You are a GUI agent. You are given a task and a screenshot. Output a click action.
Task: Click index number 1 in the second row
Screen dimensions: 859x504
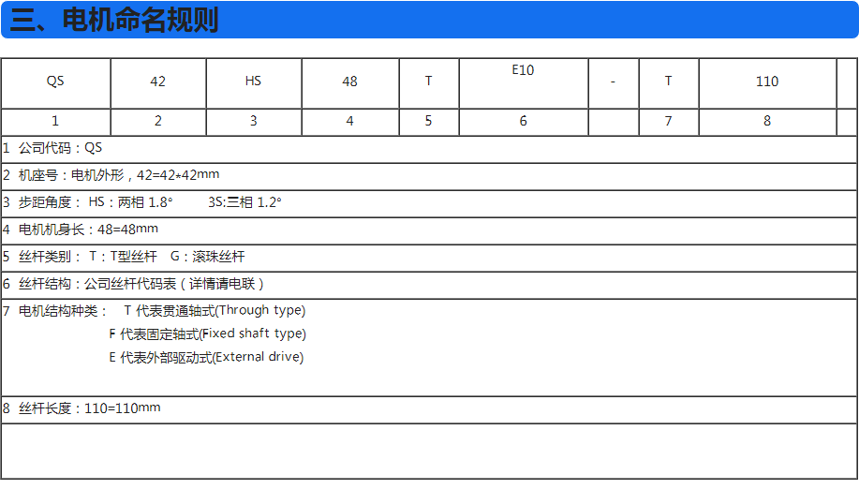click(55, 121)
